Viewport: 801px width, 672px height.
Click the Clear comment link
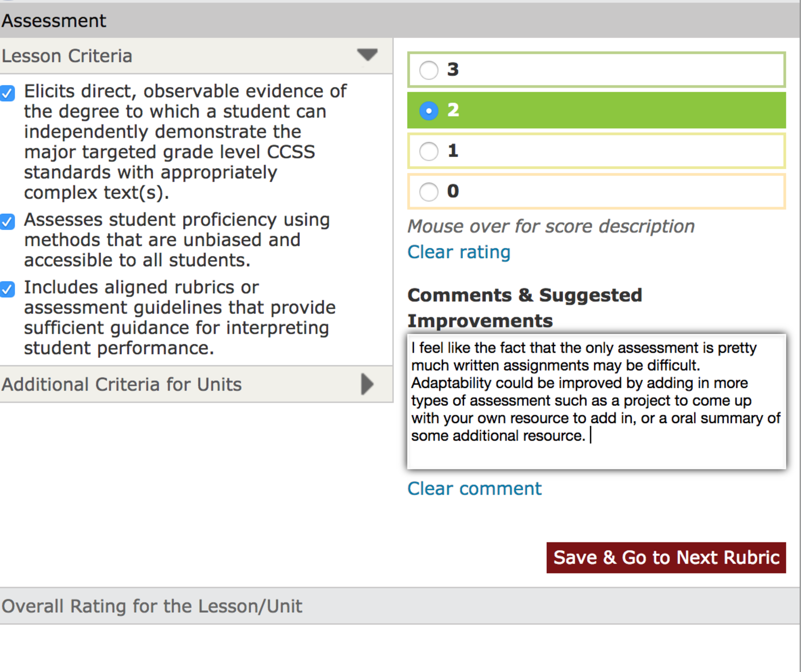pyautogui.click(x=474, y=489)
